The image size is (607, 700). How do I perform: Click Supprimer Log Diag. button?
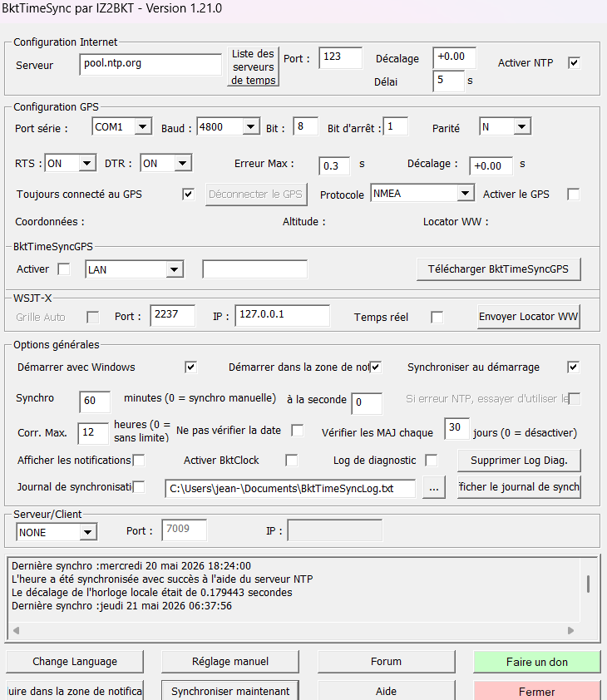coord(519,461)
